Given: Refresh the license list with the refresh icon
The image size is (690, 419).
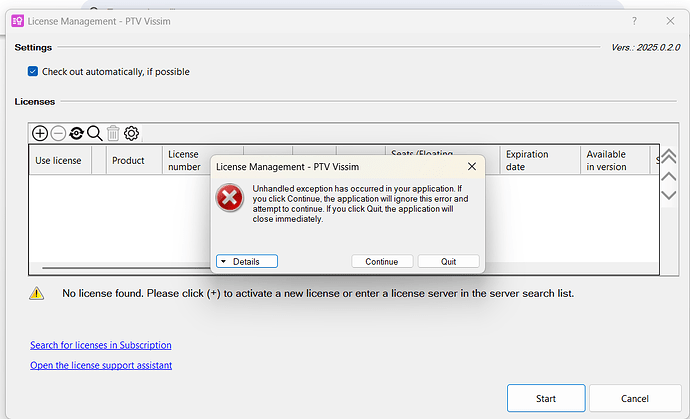Looking at the screenshot, I should point(77,133).
